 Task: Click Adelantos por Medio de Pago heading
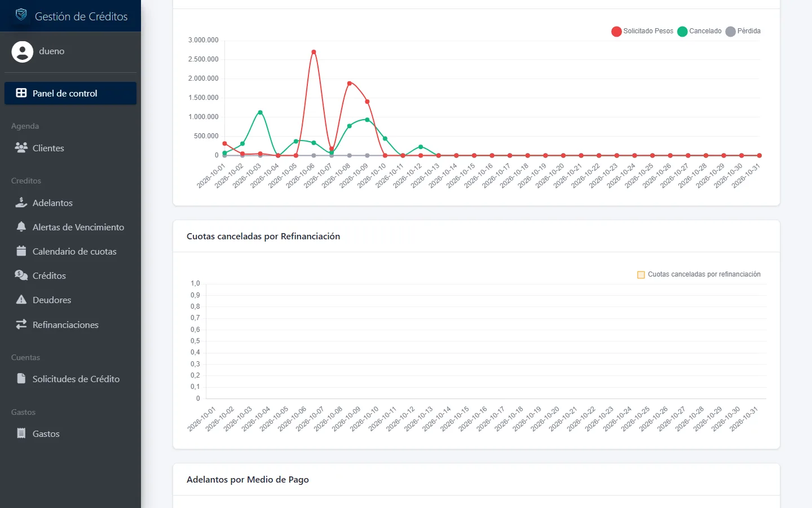pos(248,480)
